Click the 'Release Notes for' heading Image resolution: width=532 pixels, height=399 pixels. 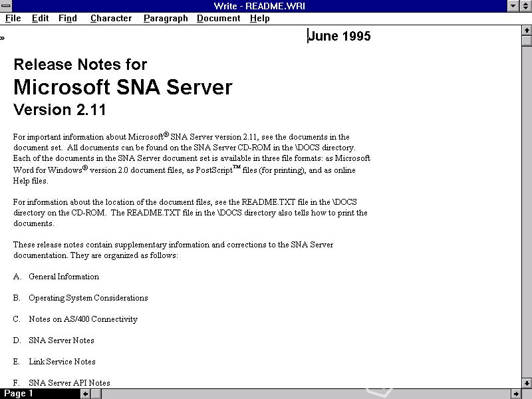pyautogui.click(x=80, y=64)
